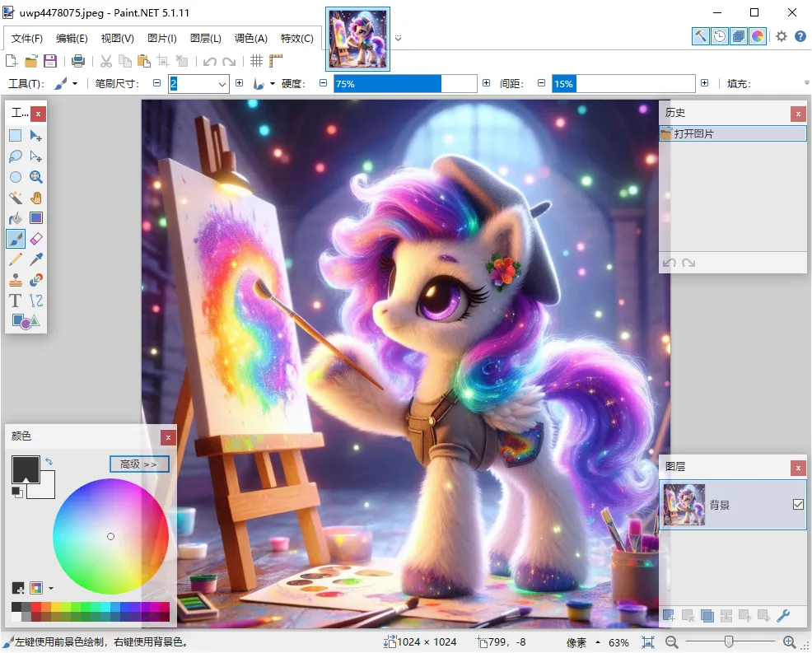The image size is (812, 653).
Task: Adjust the hardness 75% slider
Action: (x=405, y=84)
